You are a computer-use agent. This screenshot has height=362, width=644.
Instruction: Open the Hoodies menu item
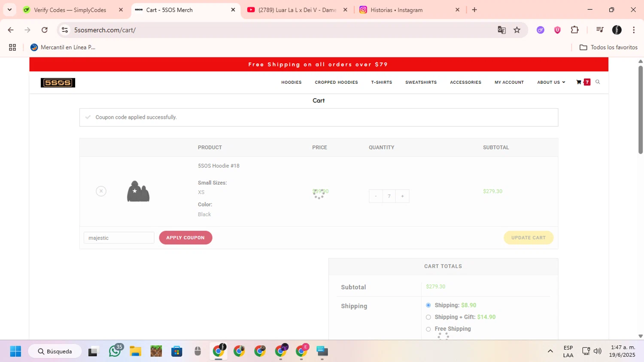click(292, 82)
